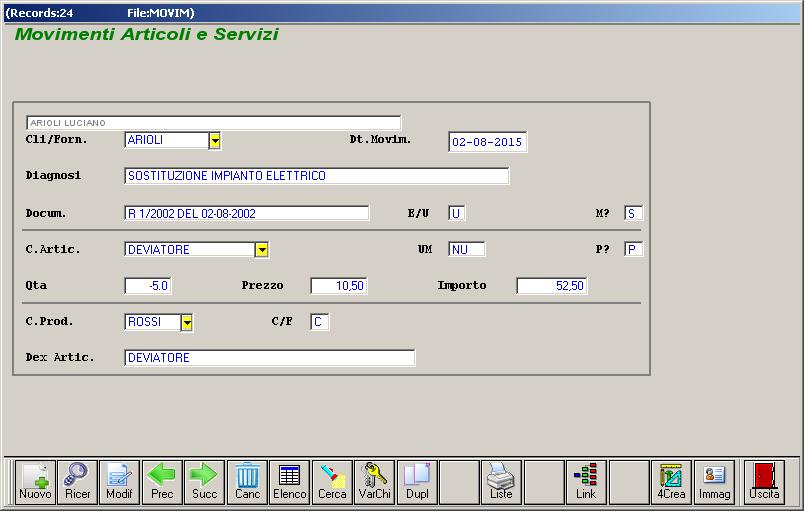
Task: Click the Cli/Forn. ARIOLI text box
Action: (x=167, y=140)
